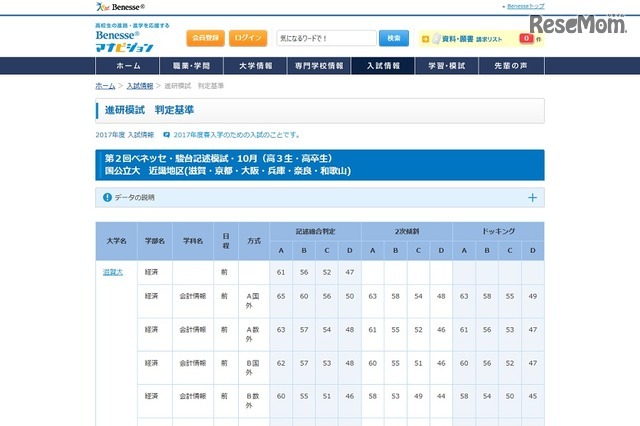Click the A数外 method cell
The image size is (640, 426).
click(x=253, y=334)
